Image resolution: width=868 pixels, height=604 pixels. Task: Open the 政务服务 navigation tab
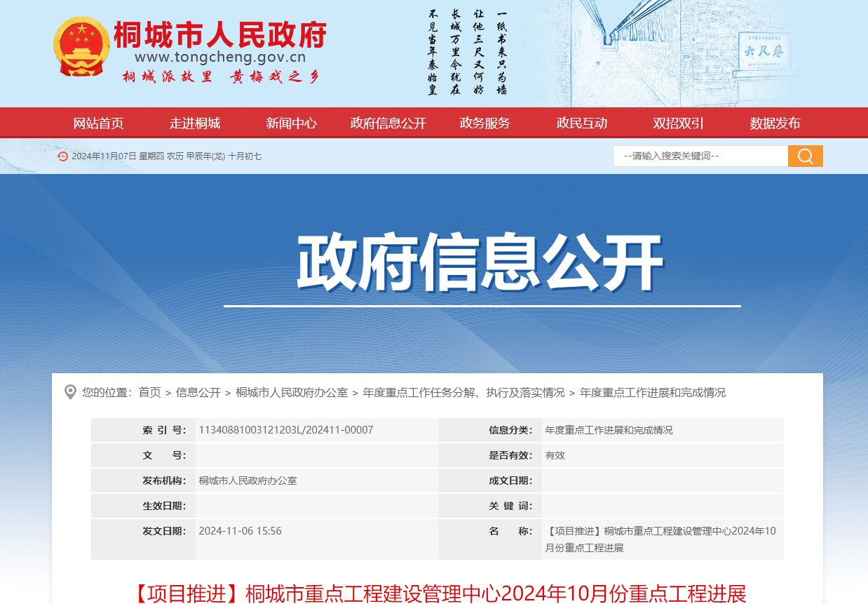coord(484,123)
